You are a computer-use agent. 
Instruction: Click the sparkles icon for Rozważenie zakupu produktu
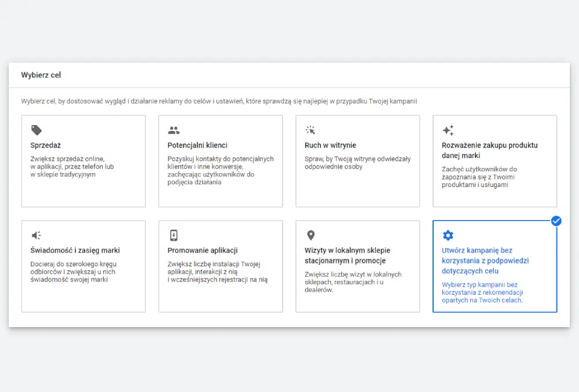[x=448, y=130]
